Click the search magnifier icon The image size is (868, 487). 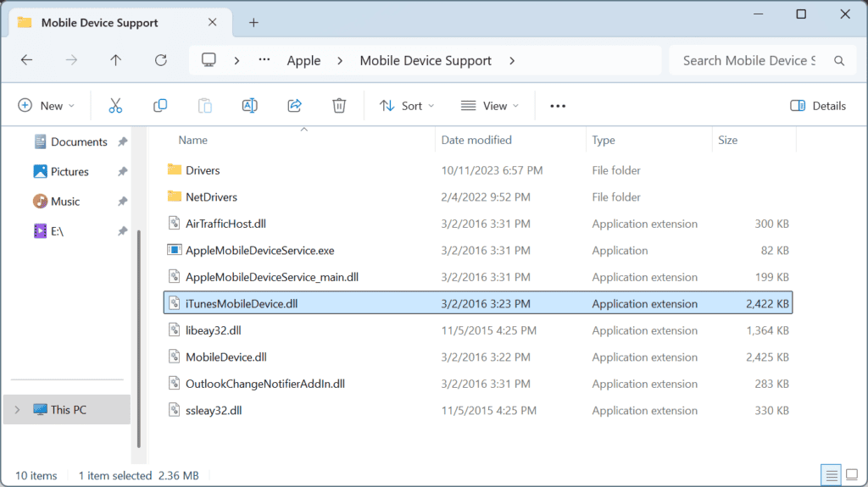pyautogui.click(x=839, y=61)
